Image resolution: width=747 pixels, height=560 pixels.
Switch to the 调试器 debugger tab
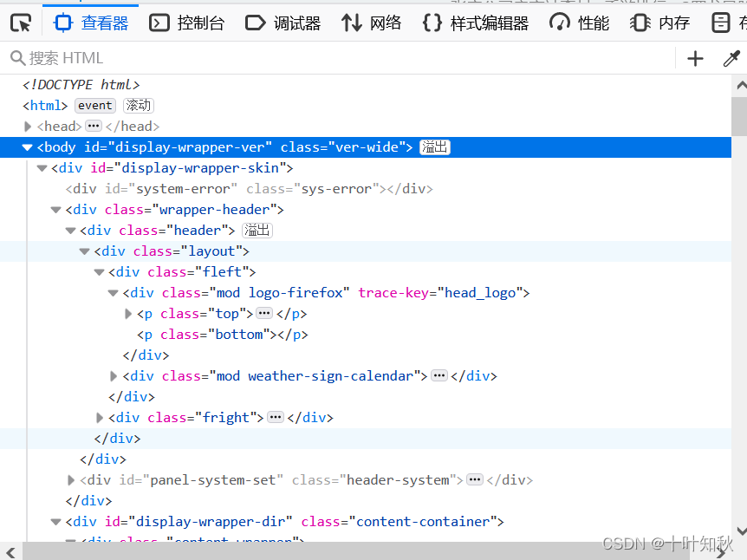[x=283, y=23]
